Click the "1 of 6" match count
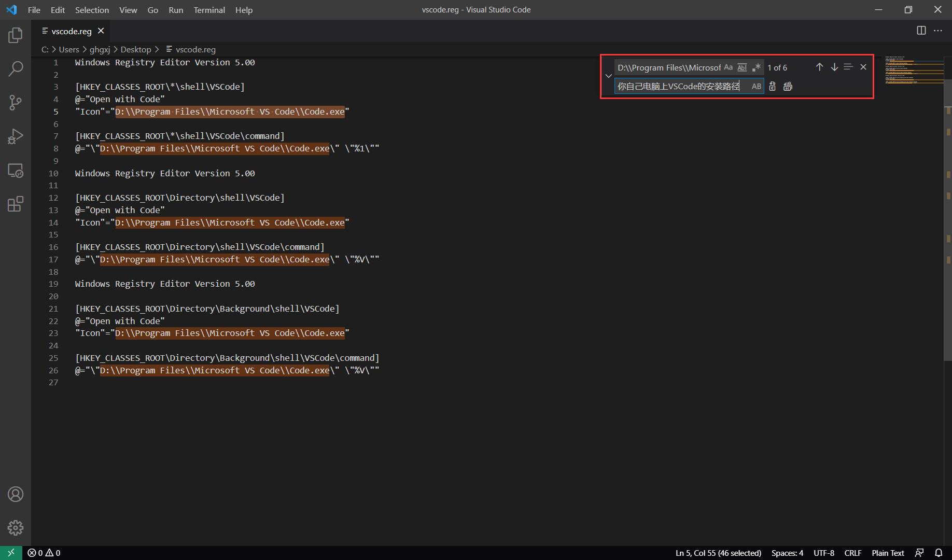 [x=777, y=67]
